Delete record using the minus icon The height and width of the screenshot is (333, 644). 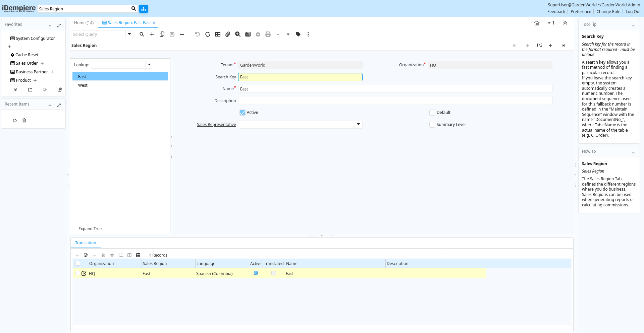182,34
